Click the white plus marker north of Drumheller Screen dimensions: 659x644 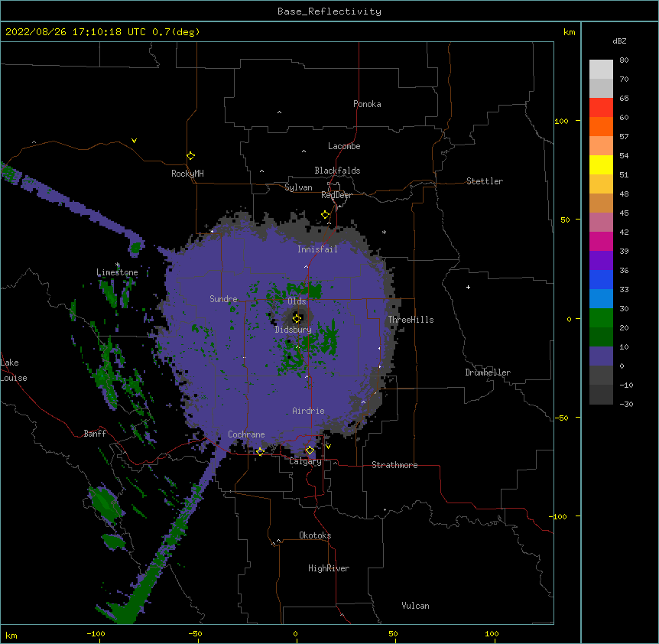[468, 287]
